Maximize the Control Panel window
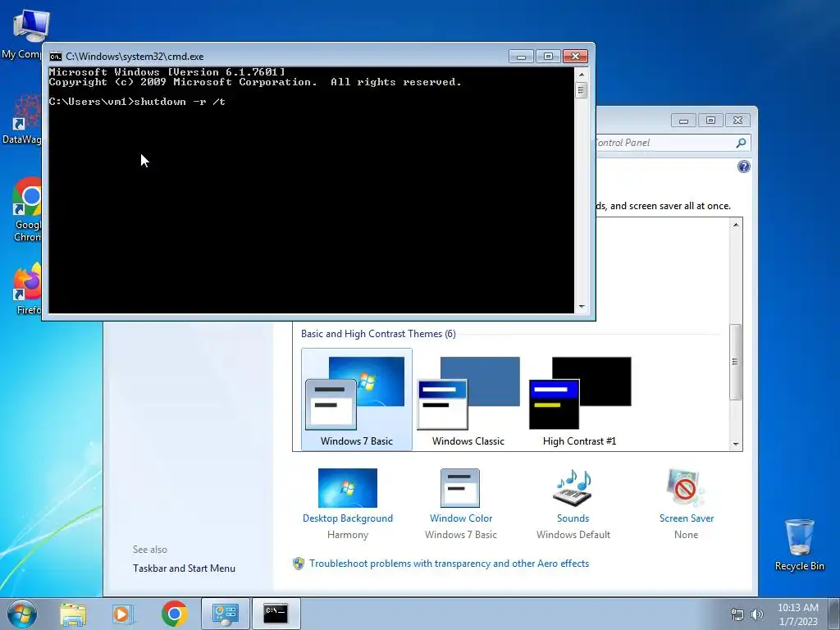Screen dimensions: 840x630 point(710,121)
